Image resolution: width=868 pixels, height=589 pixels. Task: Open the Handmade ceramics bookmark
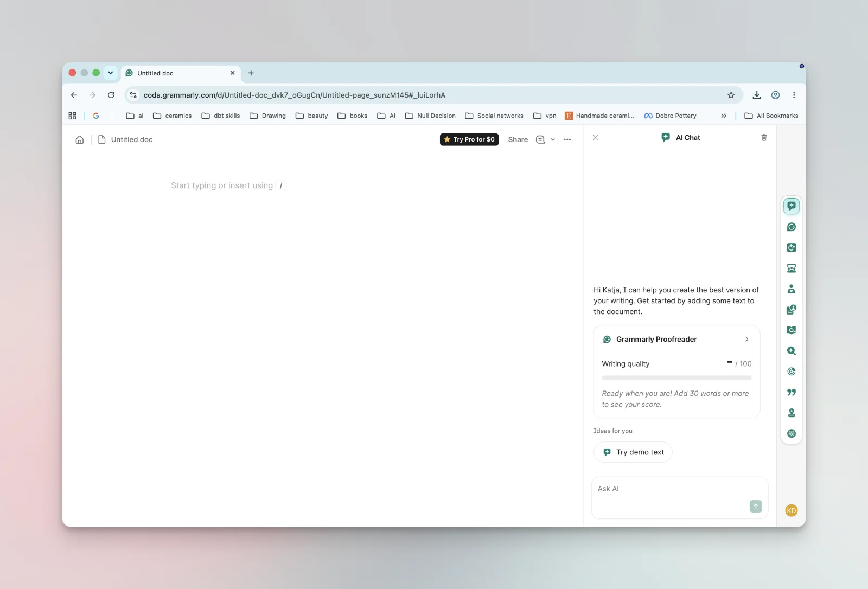point(599,116)
